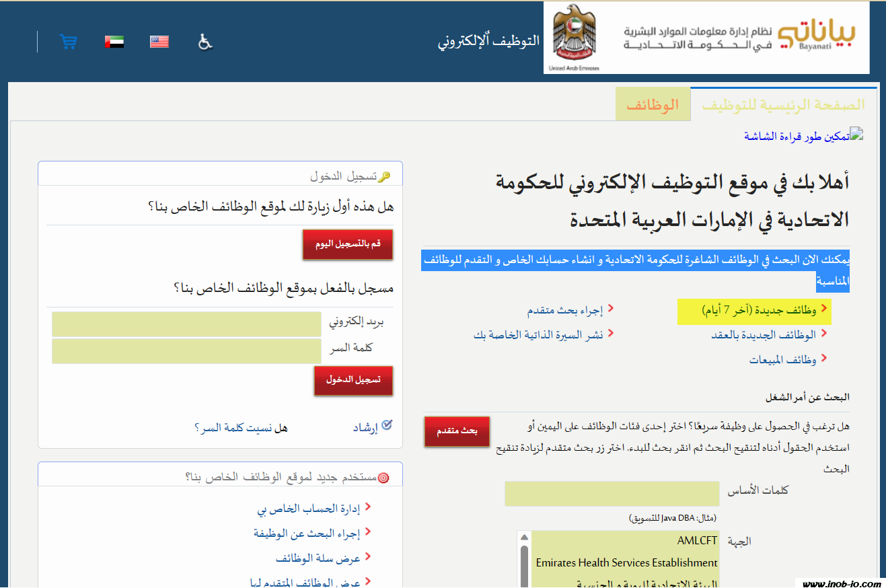
Task: Click in the كلمات الأساس keywords field
Action: click(x=612, y=493)
